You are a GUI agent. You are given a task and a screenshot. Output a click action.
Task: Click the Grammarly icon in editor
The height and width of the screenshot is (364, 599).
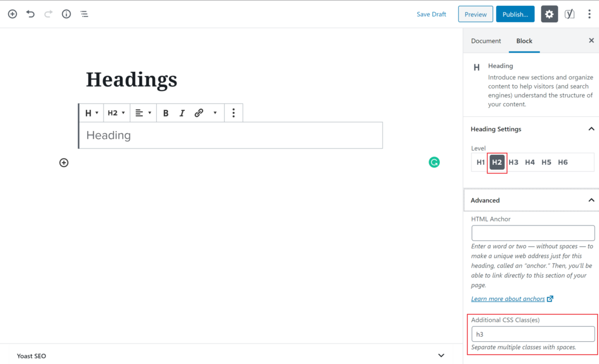[x=434, y=162]
